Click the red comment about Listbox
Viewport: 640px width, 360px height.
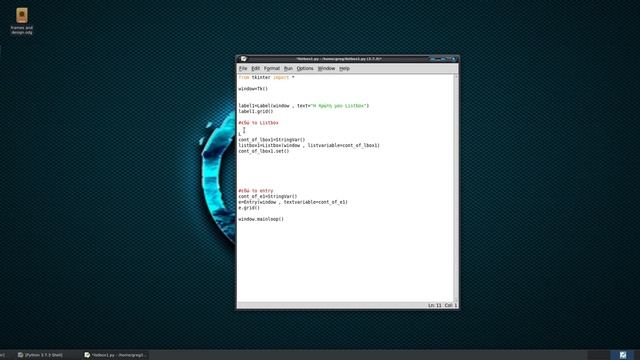(258, 123)
